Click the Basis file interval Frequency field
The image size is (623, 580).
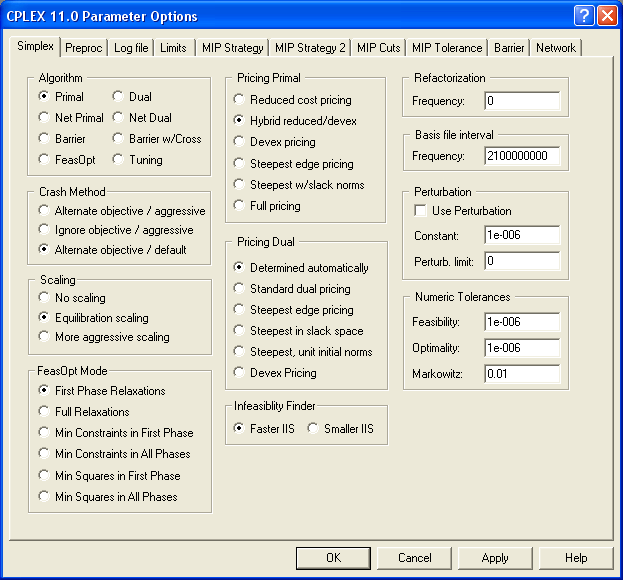click(522, 156)
